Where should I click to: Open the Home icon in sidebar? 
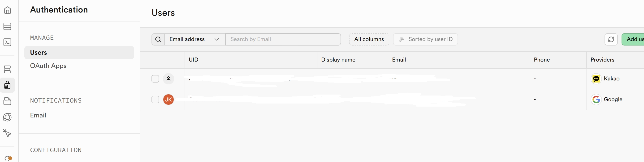[x=8, y=10]
